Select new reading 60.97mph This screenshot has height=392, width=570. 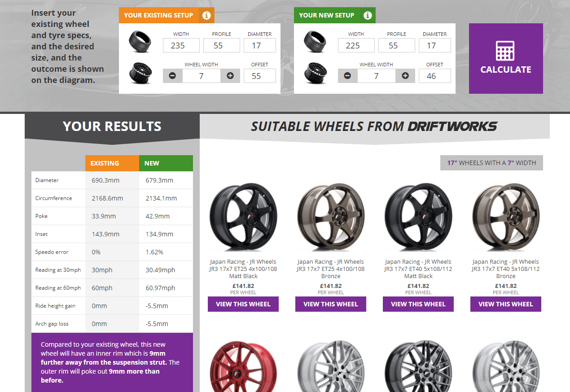tap(160, 288)
